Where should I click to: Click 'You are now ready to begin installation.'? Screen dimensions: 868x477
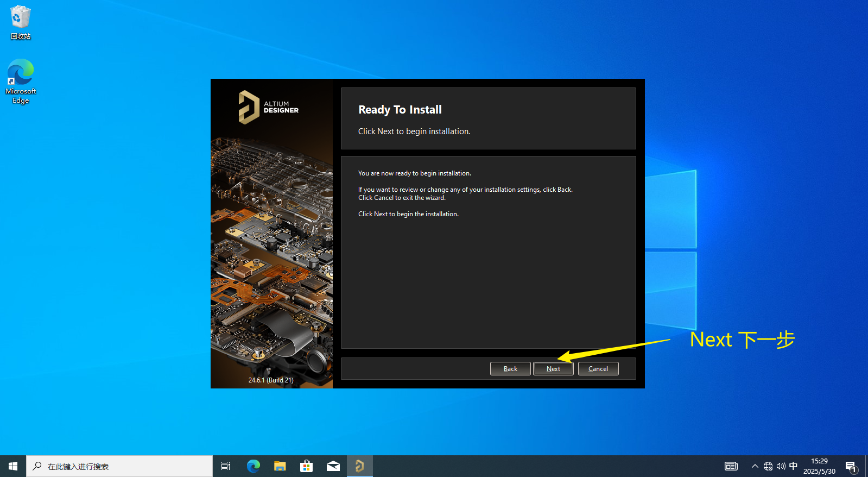point(415,173)
